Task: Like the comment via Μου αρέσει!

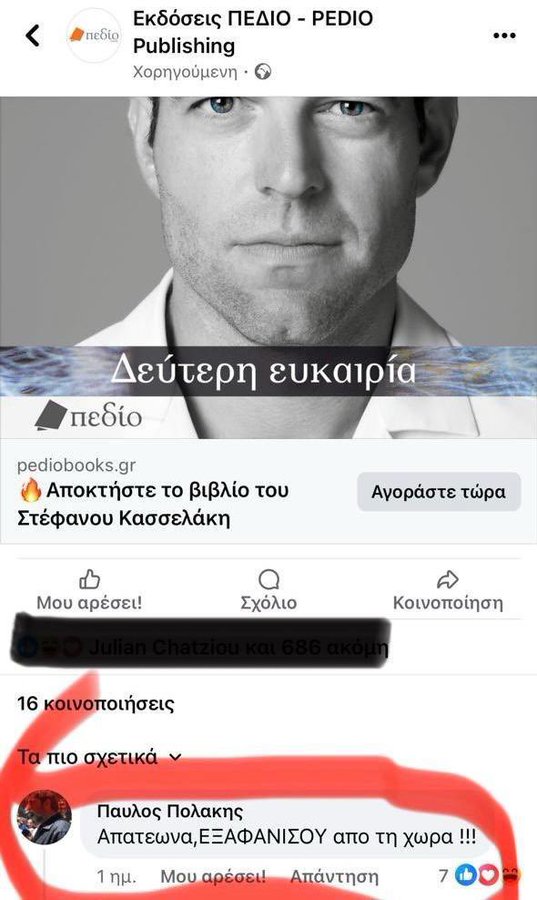Action: coord(213,876)
